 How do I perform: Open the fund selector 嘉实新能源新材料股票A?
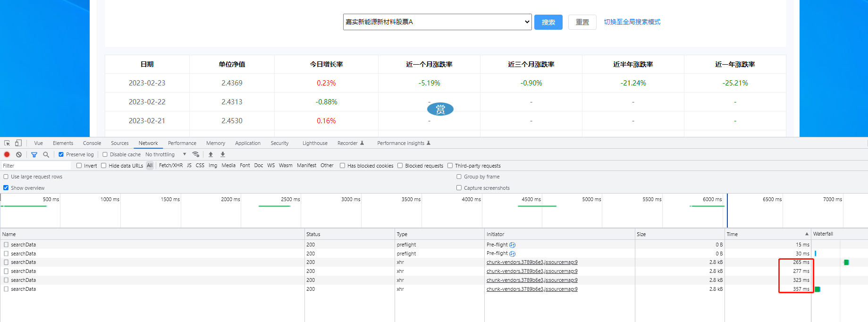(x=438, y=22)
